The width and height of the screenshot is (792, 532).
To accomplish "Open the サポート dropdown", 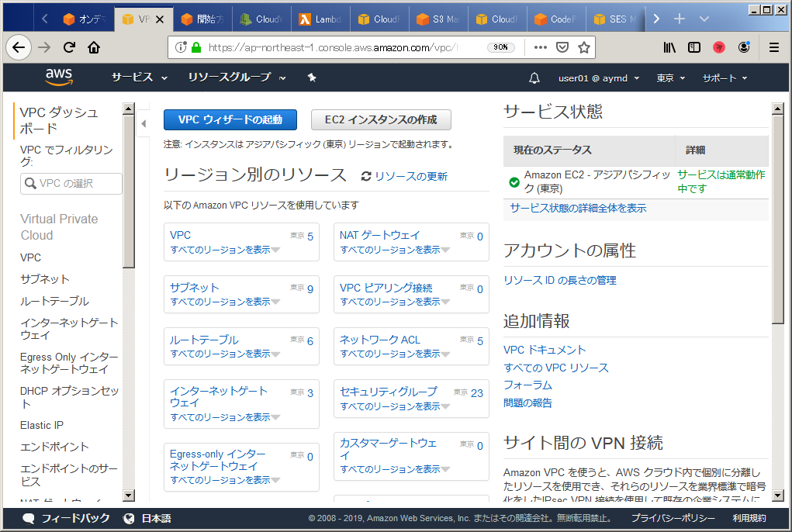I will tap(725, 78).
